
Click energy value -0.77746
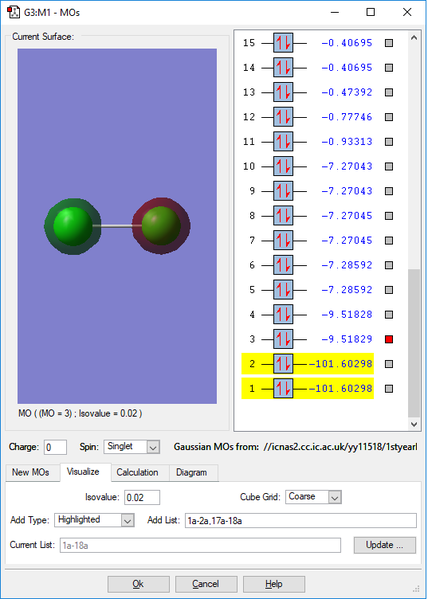[347, 117]
